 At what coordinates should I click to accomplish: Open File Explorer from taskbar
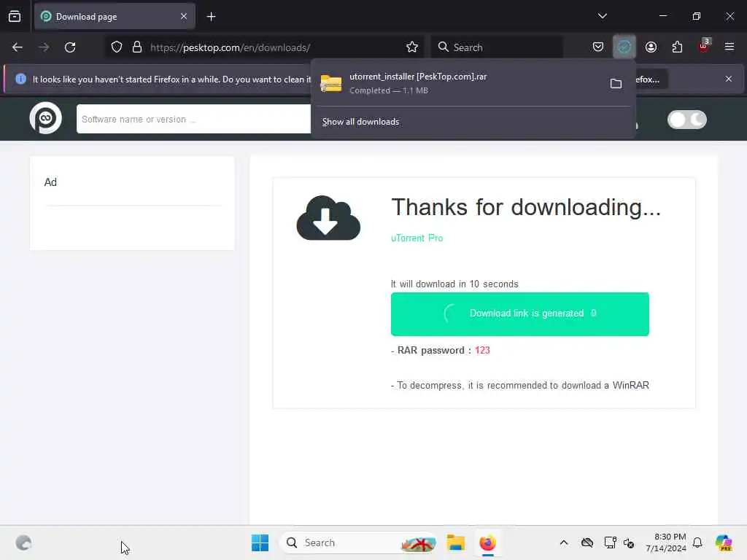click(x=455, y=542)
